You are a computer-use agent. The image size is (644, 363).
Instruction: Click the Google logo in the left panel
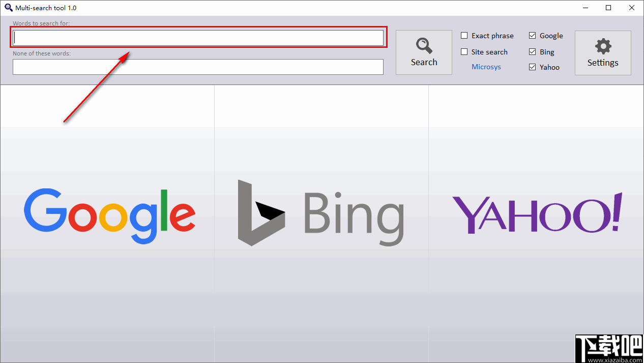click(x=109, y=214)
